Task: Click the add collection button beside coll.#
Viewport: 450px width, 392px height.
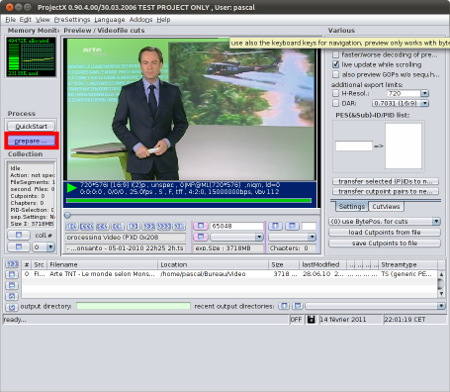Action: (x=19, y=235)
